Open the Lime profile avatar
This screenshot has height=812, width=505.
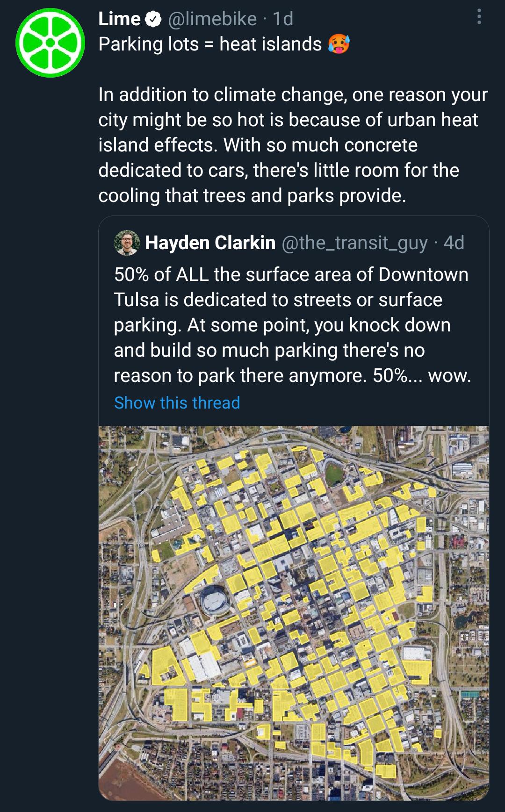(50, 43)
